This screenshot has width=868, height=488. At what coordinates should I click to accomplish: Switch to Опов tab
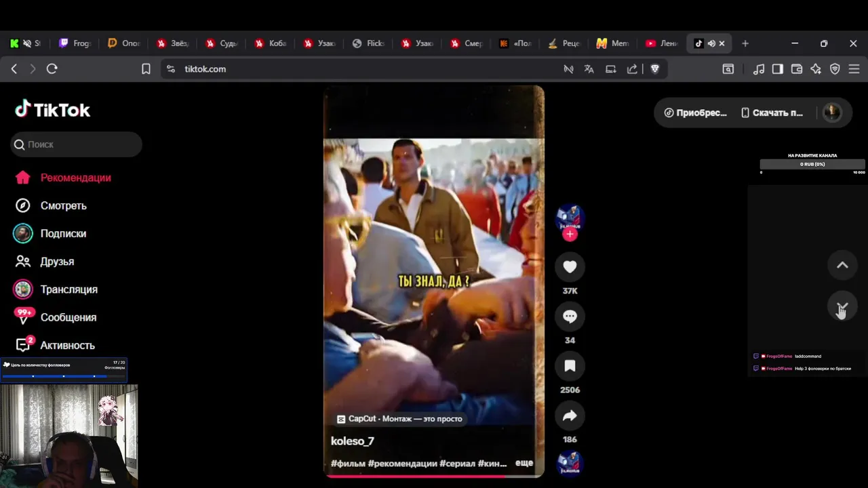(123, 43)
